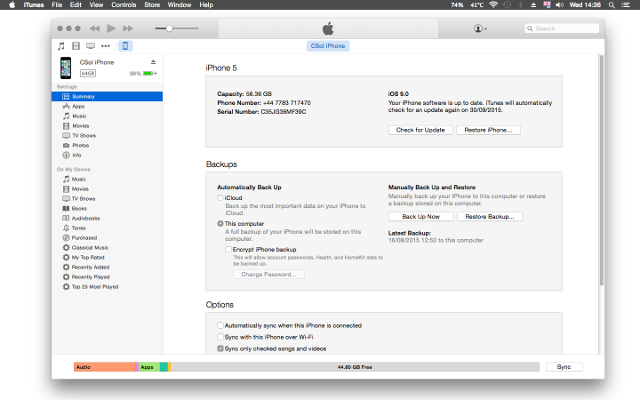Select the iCloud backup radio button
This screenshot has height=400, width=640.
click(220, 198)
